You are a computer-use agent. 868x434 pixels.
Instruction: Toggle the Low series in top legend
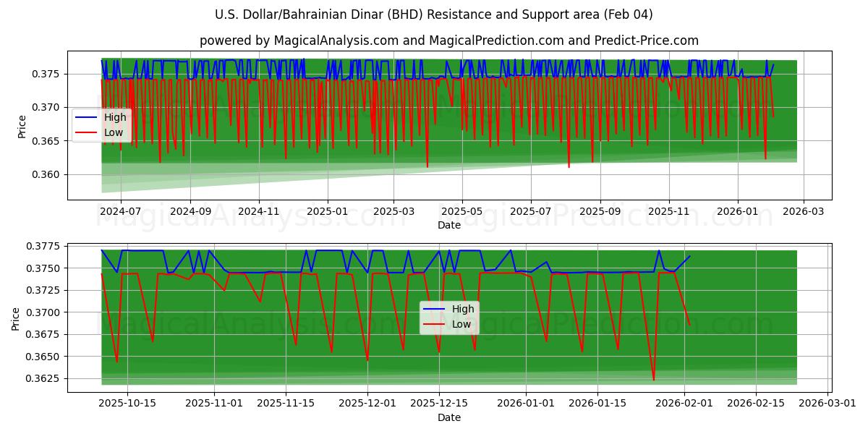click(114, 132)
